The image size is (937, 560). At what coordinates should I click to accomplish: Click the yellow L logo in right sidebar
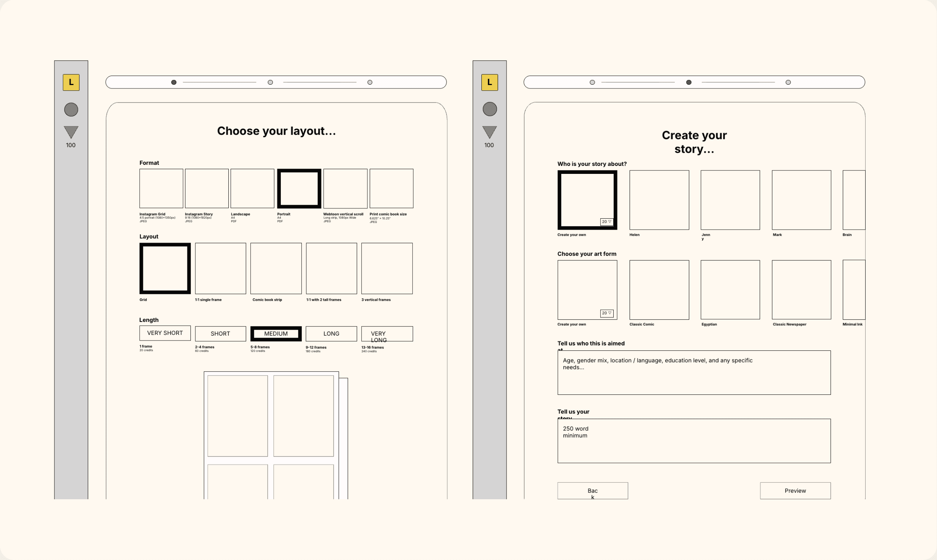coord(489,82)
